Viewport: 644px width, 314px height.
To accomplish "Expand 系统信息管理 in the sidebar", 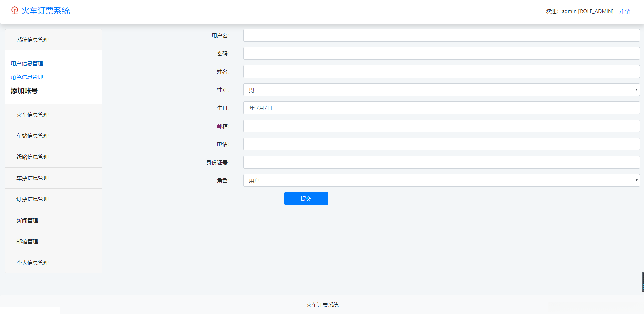I will click(x=33, y=40).
